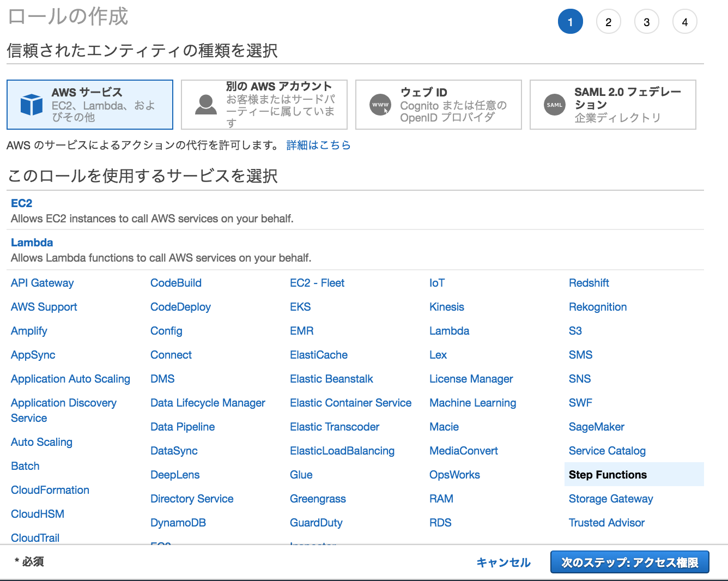Select ElastiCache service

(x=319, y=355)
